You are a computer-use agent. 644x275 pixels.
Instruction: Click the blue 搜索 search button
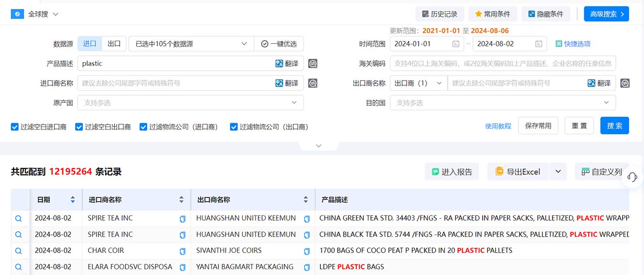pyautogui.click(x=615, y=126)
